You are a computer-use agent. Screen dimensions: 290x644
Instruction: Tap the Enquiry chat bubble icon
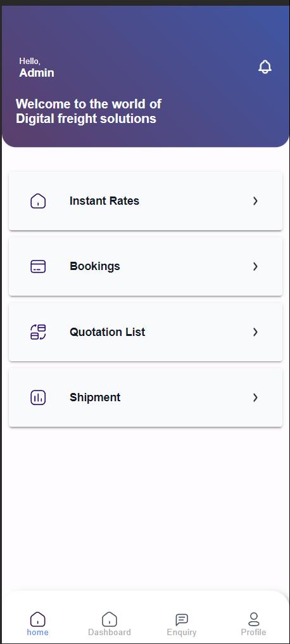click(x=182, y=619)
